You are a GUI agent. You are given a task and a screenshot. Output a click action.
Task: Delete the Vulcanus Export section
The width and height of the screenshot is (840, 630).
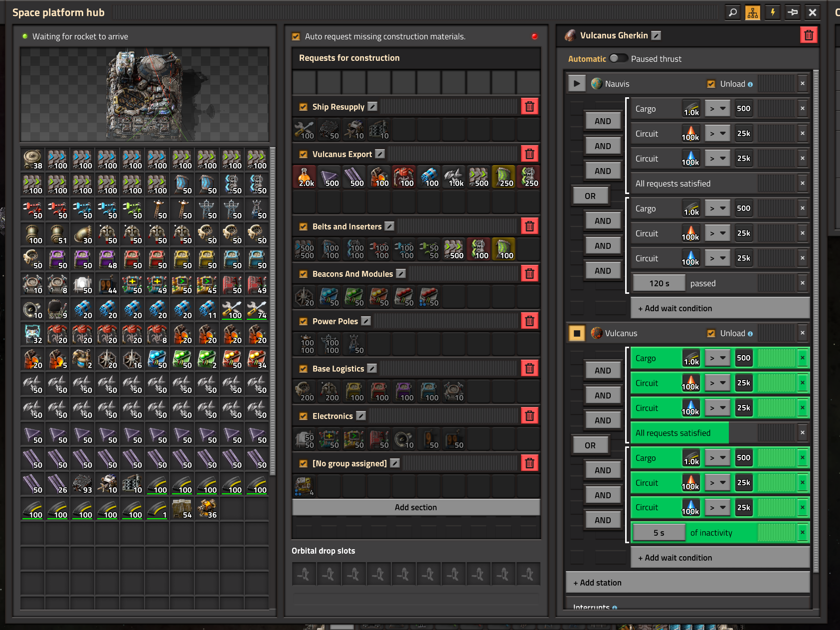tap(529, 154)
